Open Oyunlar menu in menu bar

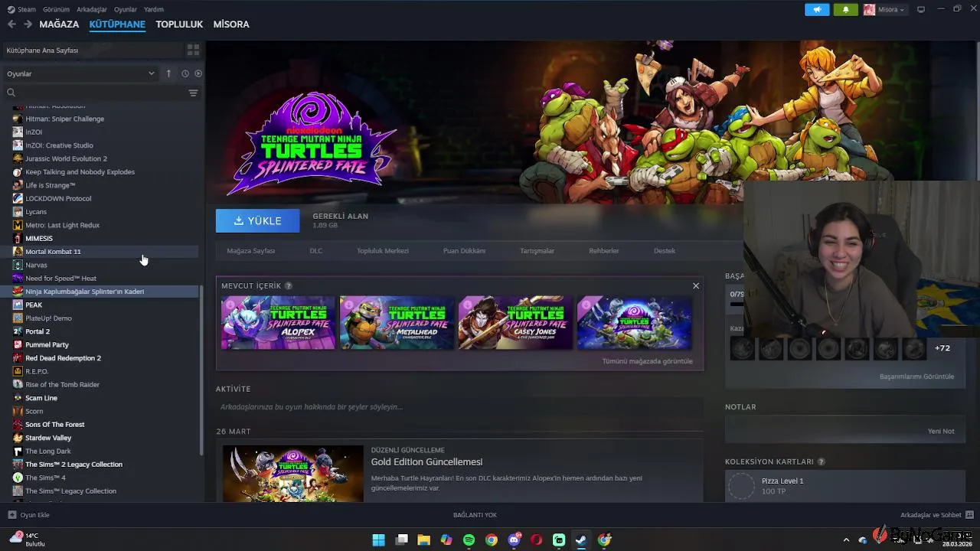126,10
